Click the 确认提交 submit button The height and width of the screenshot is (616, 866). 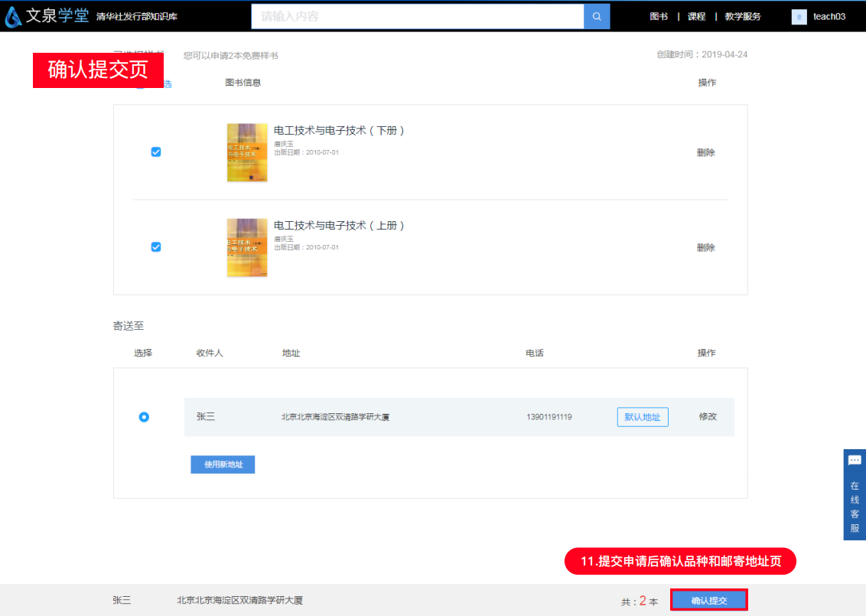[x=708, y=601]
